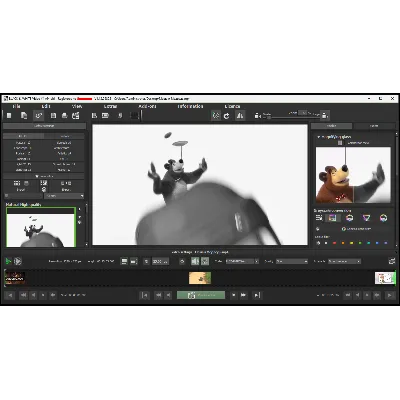
Task: Click the wide button above the left panel tabs
Action: pos(44,126)
